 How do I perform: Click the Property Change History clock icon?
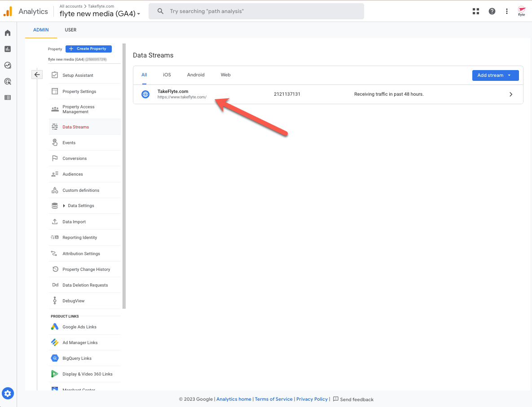click(55, 269)
